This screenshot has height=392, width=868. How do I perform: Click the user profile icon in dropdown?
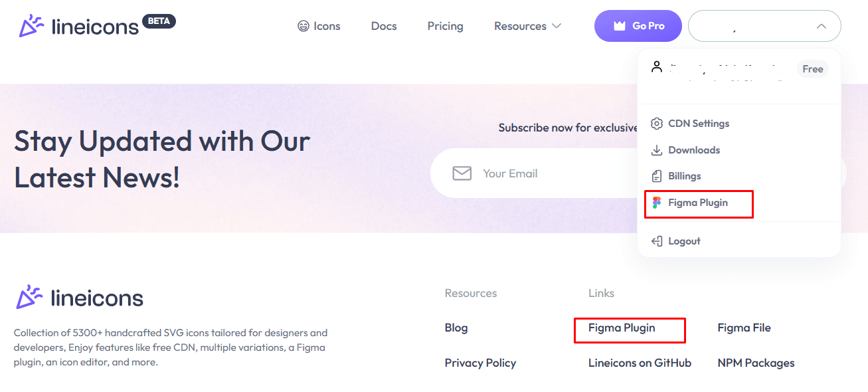point(657,66)
